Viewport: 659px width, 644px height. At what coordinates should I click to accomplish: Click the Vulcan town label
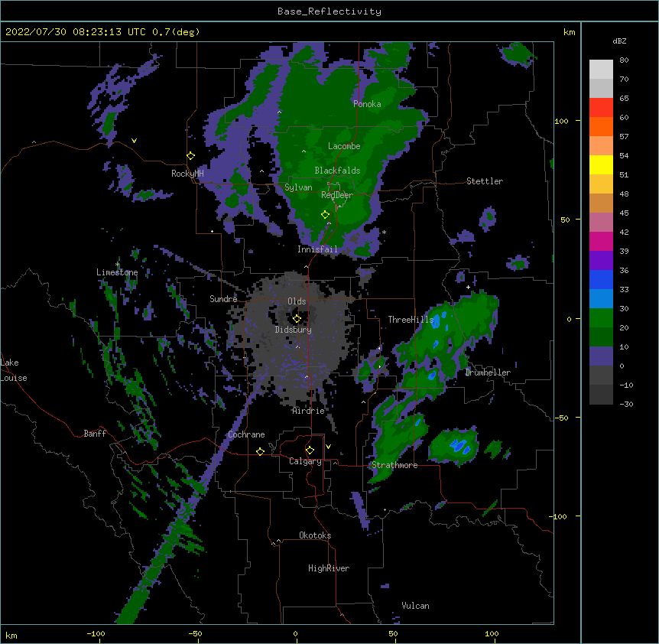(x=415, y=606)
